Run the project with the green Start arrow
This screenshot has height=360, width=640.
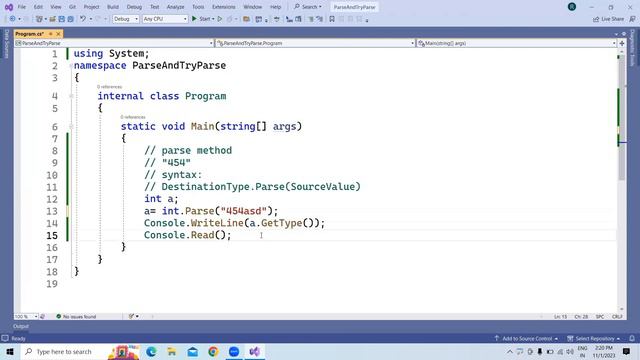click(x=194, y=19)
